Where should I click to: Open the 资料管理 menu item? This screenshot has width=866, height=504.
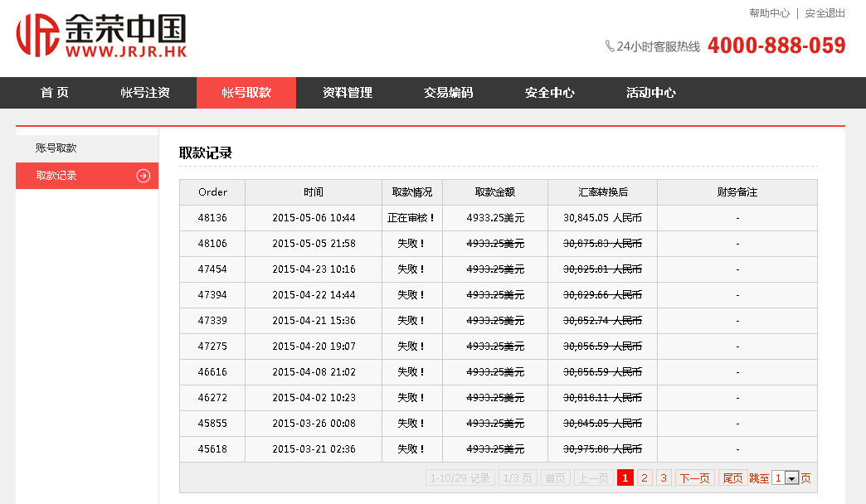coord(348,93)
